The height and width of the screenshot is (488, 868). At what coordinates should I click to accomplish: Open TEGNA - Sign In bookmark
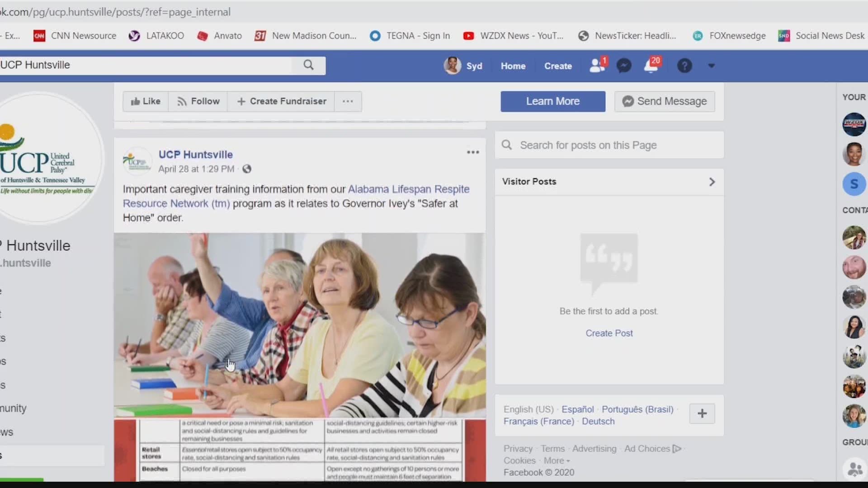coord(410,36)
